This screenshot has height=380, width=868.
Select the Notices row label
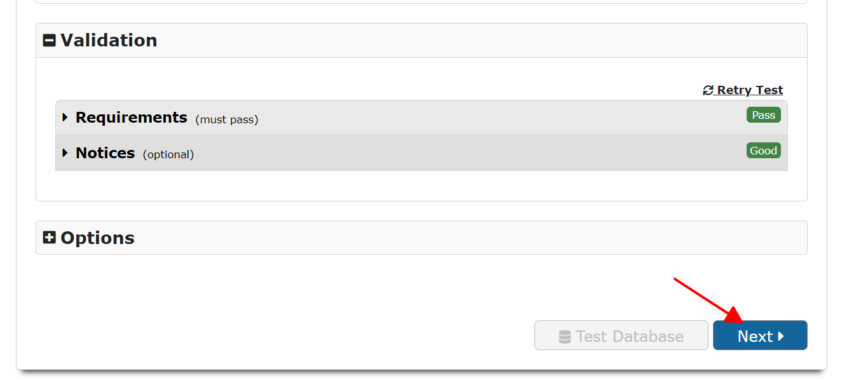point(105,153)
